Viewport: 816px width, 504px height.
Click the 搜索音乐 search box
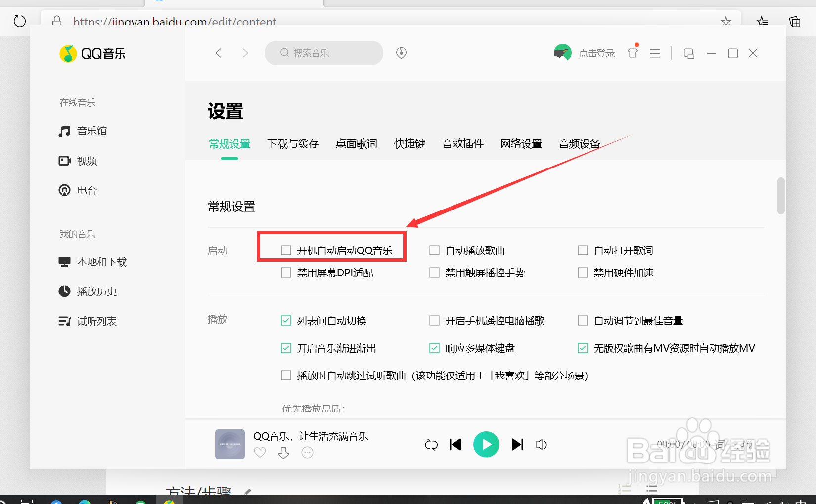click(x=324, y=53)
